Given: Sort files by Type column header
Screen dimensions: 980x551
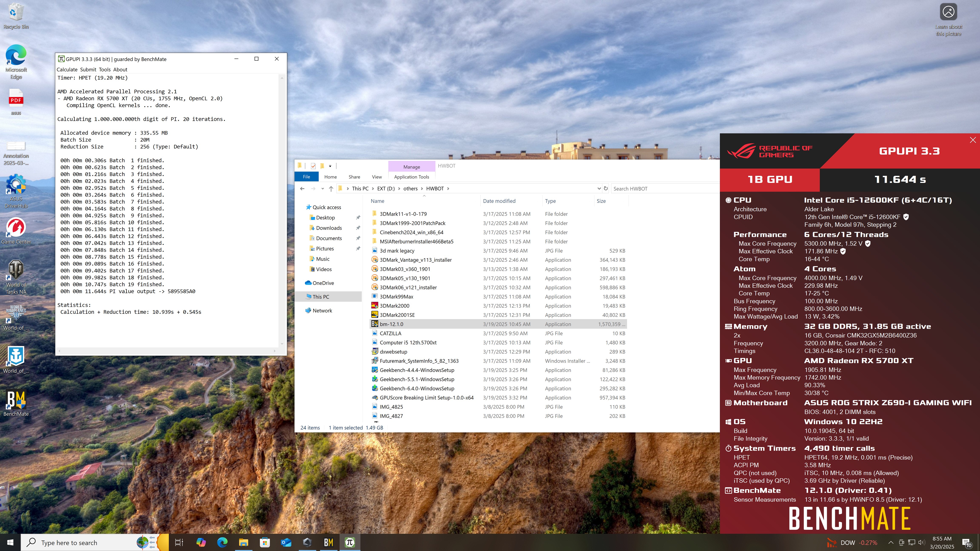Looking at the screenshot, I should pyautogui.click(x=568, y=201).
